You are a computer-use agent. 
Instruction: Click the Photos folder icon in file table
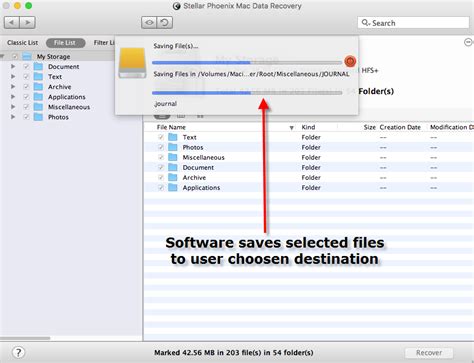(x=173, y=147)
